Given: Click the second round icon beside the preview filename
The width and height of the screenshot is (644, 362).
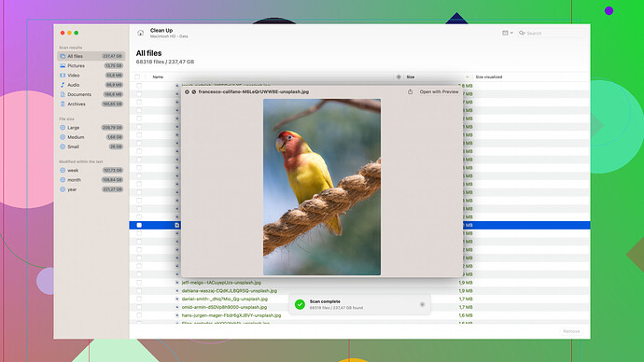Looking at the screenshot, I should tap(194, 92).
